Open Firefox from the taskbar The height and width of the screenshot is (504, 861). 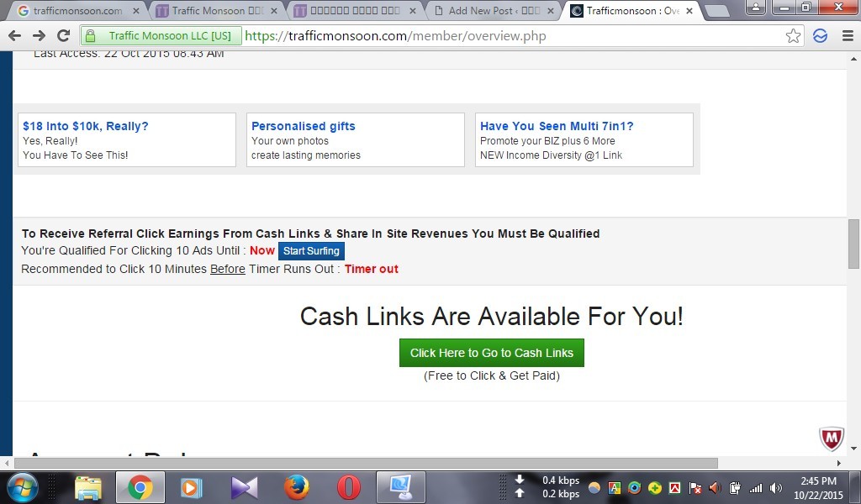point(296,487)
